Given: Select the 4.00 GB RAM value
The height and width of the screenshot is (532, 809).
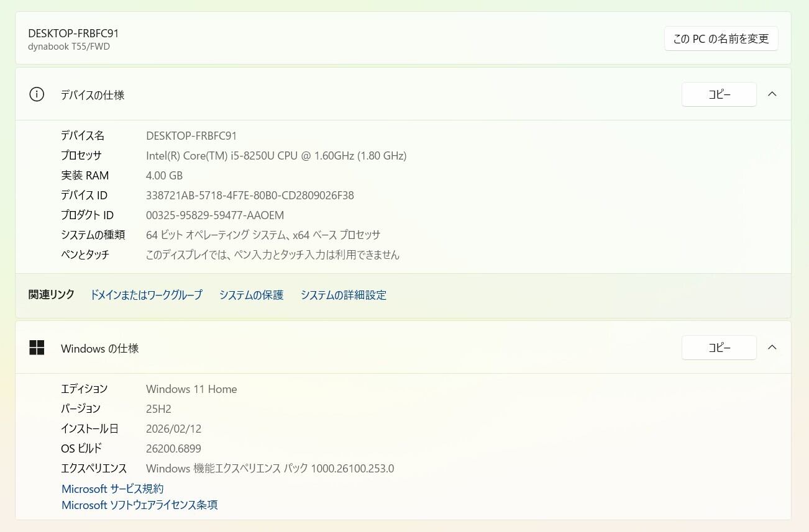Looking at the screenshot, I should tap(164, 175).
